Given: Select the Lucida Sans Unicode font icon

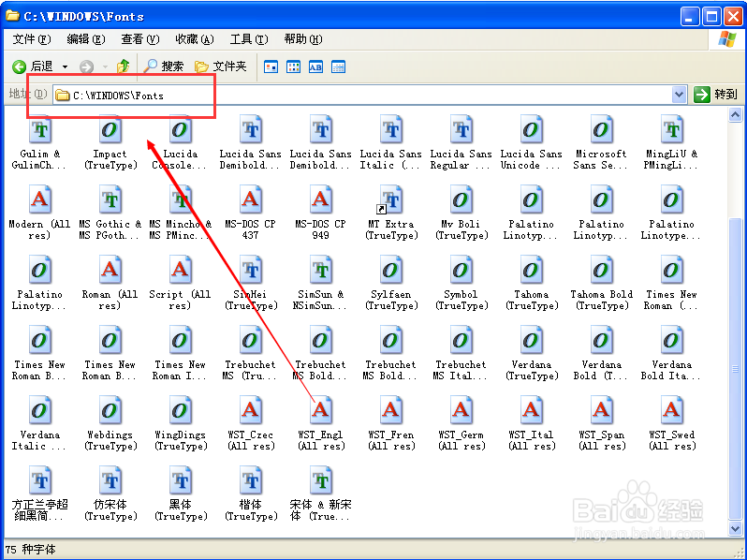Looking at the screenshot, I should coord(531,129).
